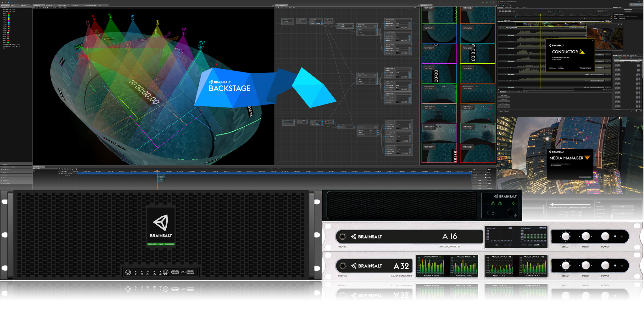Turn the SELECT knob on the A 16
Viewport: 644px width, 314px height.
[566, 236]
